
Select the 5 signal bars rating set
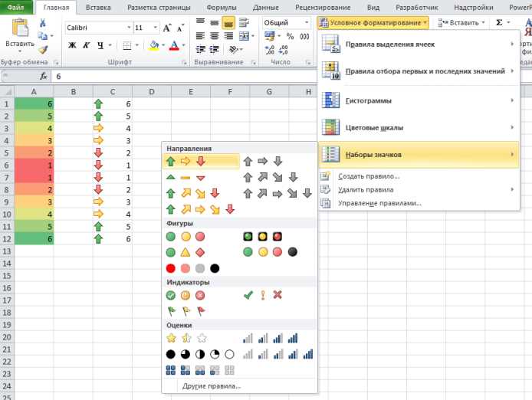tap(277, 355)
